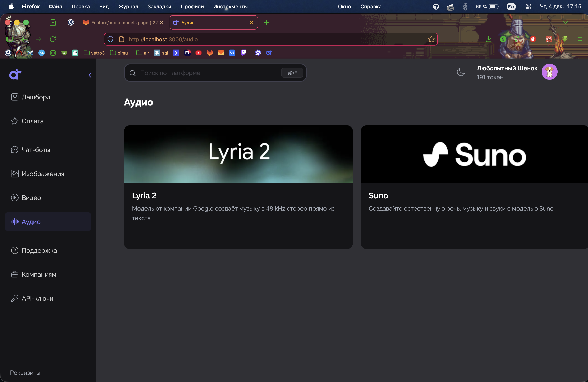Viewport: 588px width, 382px height.
Task: Open the vetro3 bookmarks folder
Action: point(94,53)
